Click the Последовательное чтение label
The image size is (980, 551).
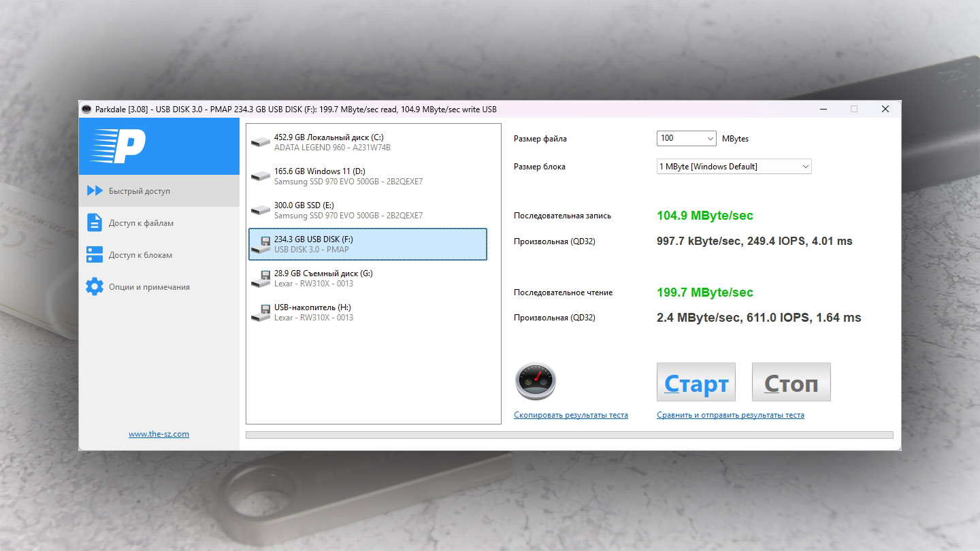pos(563,293)
